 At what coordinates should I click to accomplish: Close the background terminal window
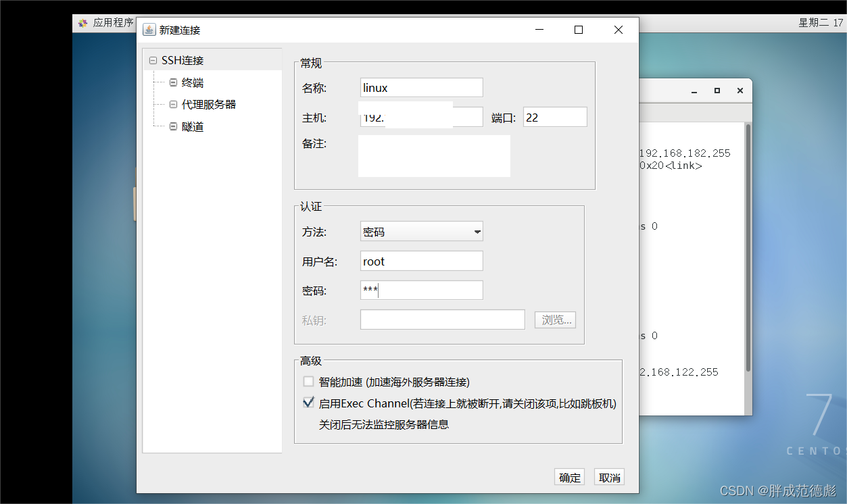(740, 91)
